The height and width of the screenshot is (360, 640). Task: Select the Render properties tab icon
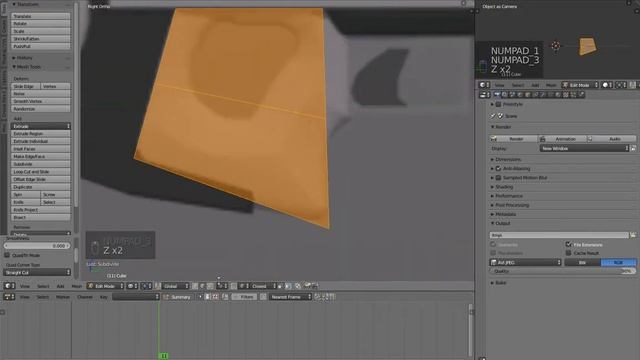(x=497, y=95)
